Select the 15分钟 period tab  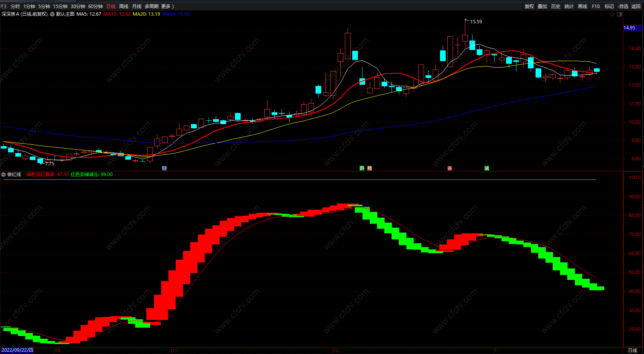pos(60,6)
